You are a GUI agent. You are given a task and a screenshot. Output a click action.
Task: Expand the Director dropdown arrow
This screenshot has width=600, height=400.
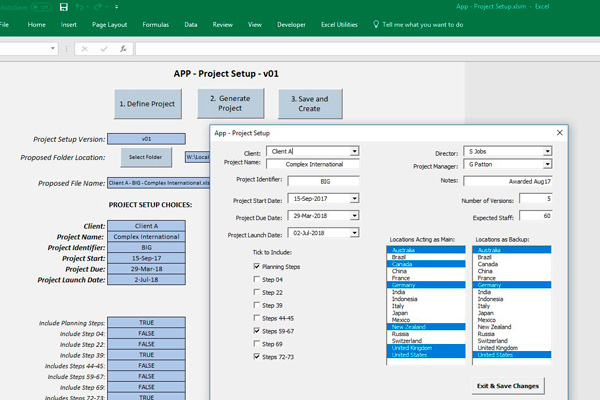click(x=548, y=151)
